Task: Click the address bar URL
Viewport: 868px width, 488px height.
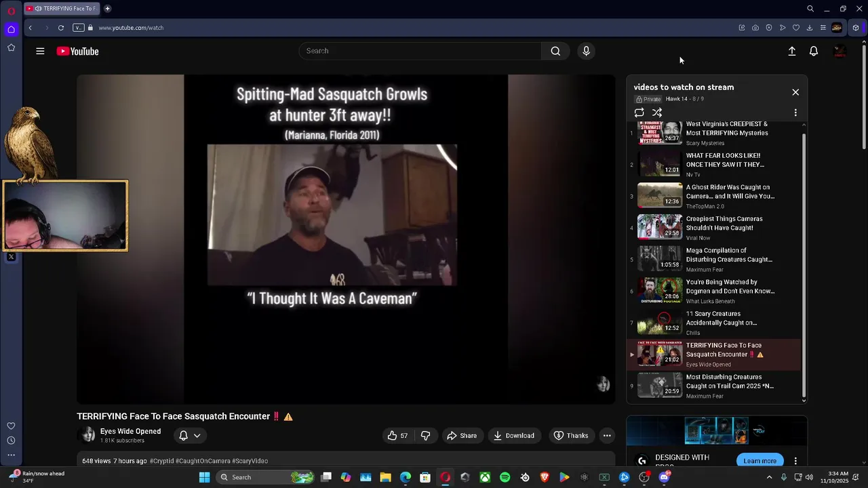Action: point(131,28)
